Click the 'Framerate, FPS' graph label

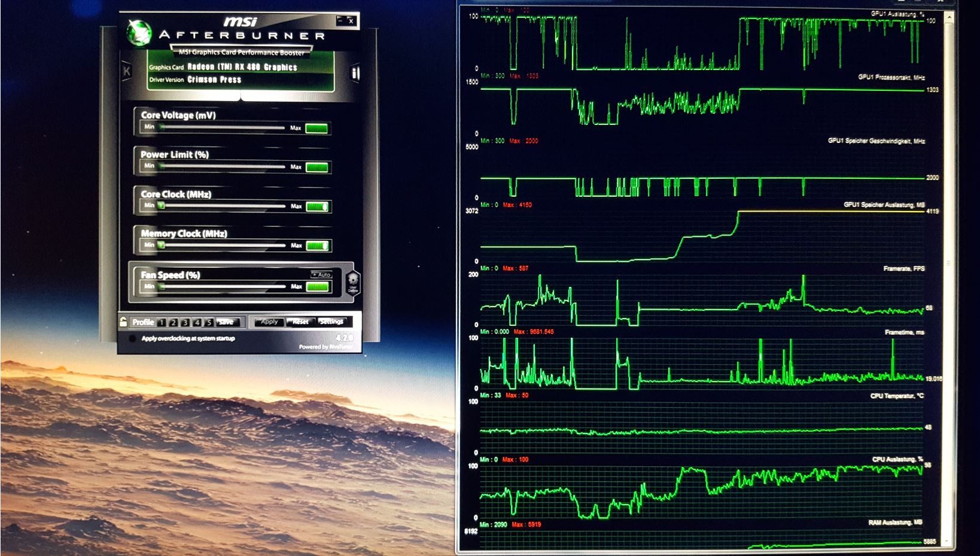click(904, 268)
